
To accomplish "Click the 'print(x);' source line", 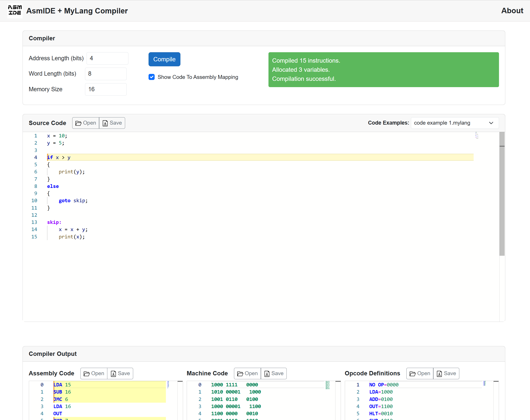I will (x=72, y=237).
